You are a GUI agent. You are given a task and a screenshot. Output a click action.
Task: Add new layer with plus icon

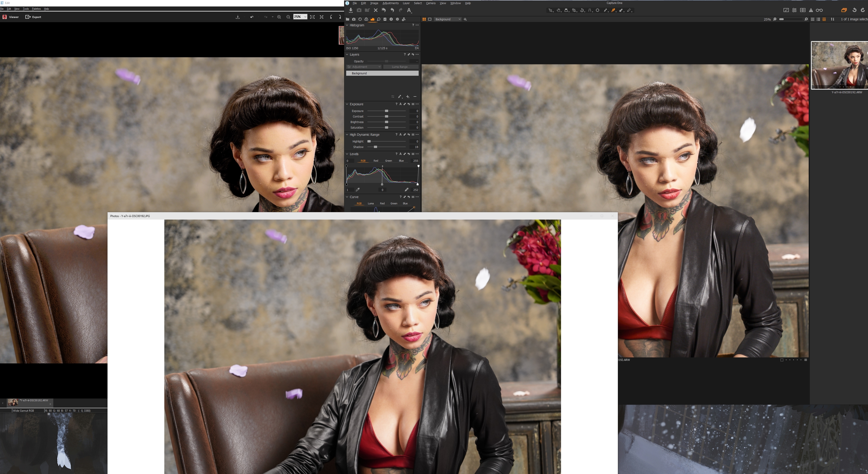(x=407, y=97)
